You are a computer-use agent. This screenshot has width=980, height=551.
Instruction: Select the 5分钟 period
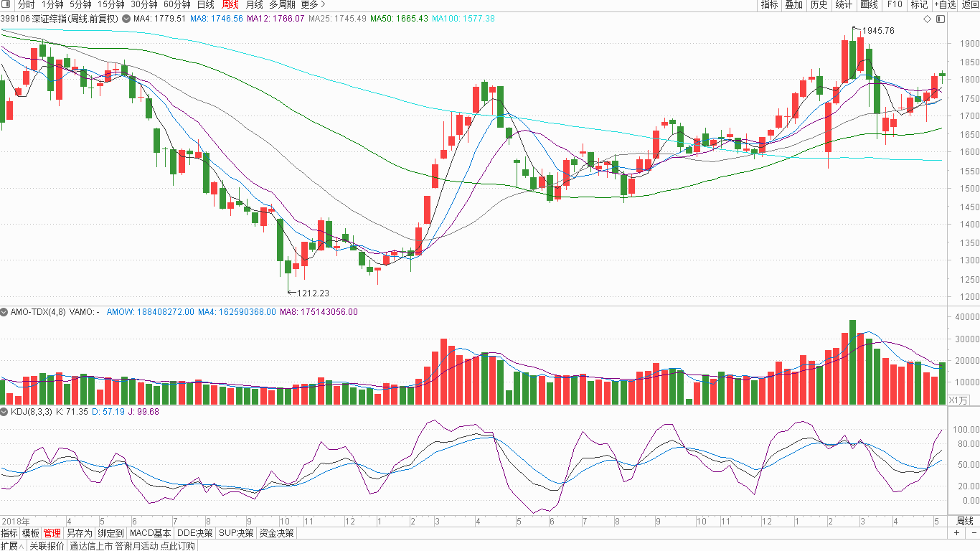click(80, 4)
